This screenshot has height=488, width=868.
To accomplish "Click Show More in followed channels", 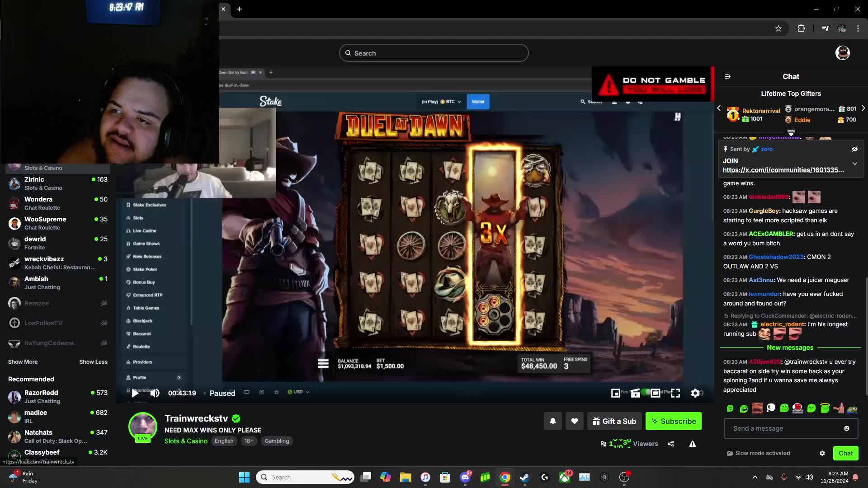I will pyautogui.click(x=23, y=362).
